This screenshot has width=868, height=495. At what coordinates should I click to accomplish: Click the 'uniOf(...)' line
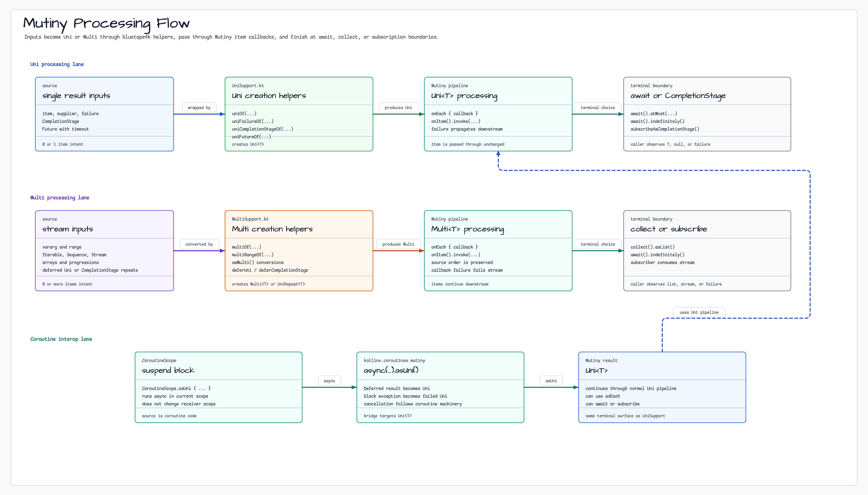(244, 114)
